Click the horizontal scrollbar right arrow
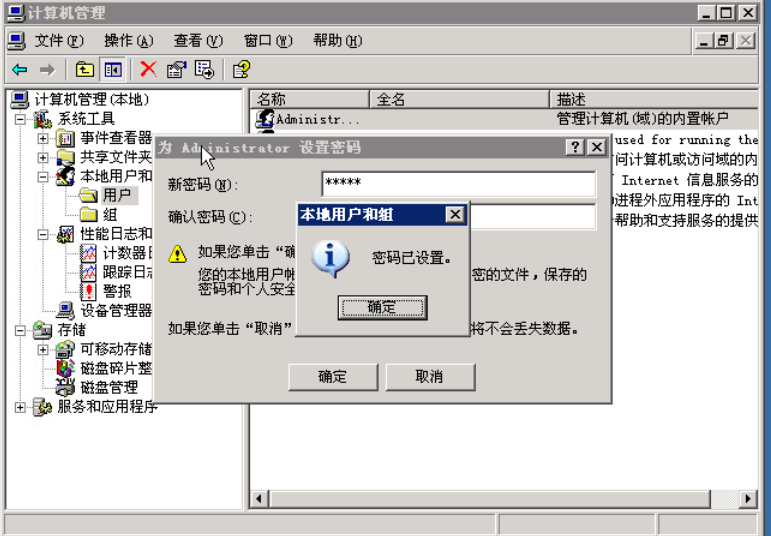 point(748,499)
